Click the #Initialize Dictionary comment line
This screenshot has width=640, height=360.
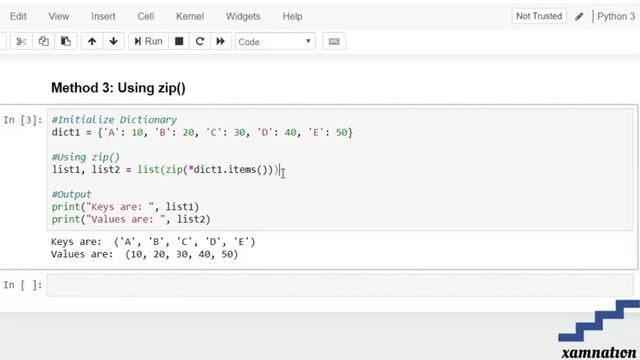tap(114, 120)
